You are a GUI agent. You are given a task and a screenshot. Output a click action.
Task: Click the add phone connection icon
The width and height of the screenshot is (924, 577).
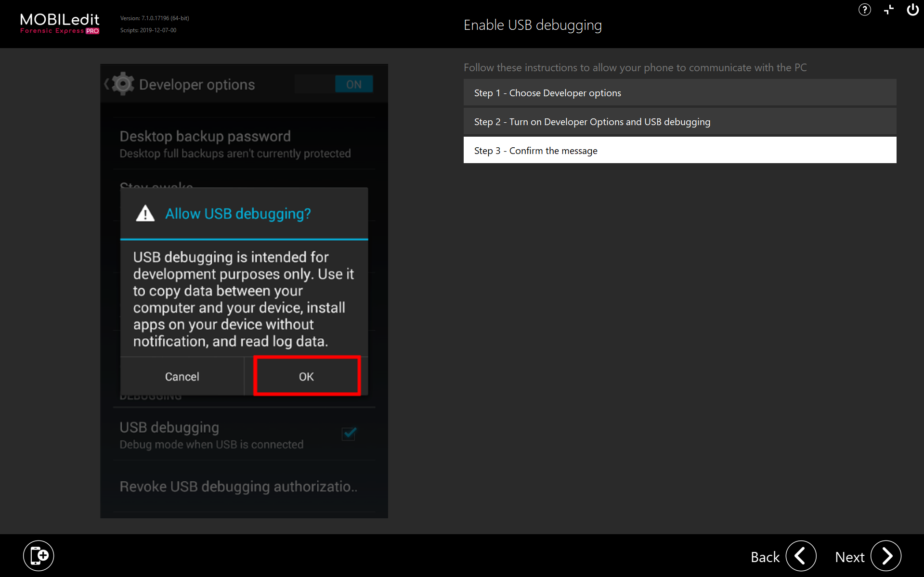coord(39,556)
